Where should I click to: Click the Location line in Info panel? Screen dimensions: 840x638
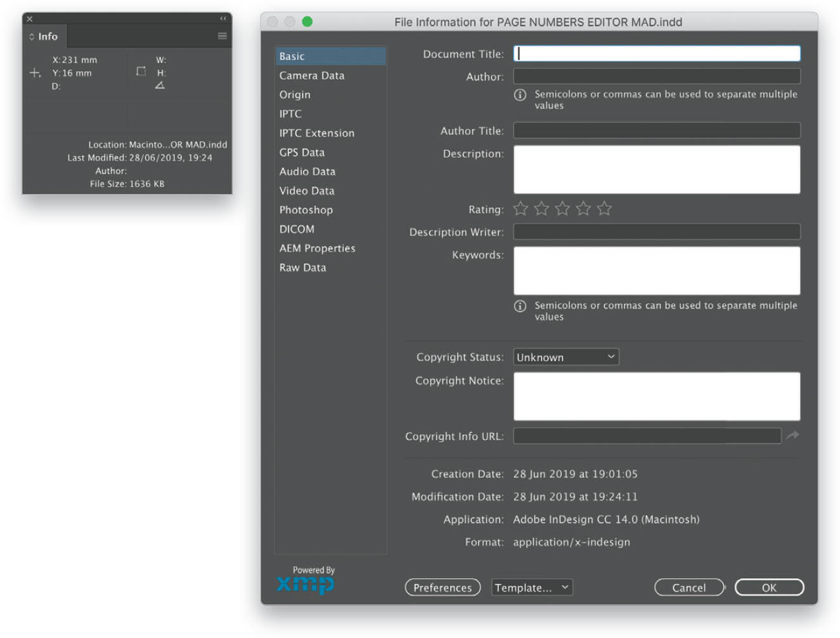click(x=157, y=145)
